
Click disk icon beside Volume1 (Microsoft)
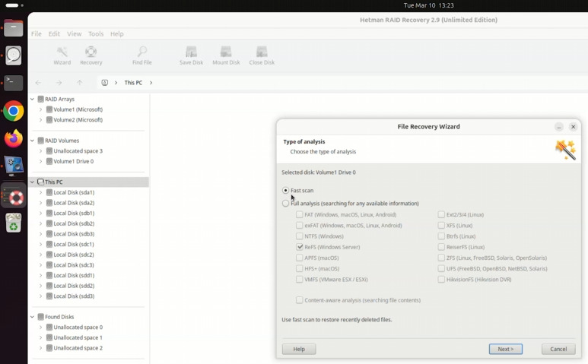tap(49, 109)
